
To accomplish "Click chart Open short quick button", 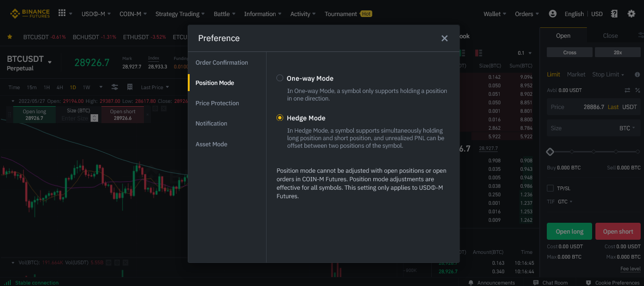I will [x=123, y=115].
